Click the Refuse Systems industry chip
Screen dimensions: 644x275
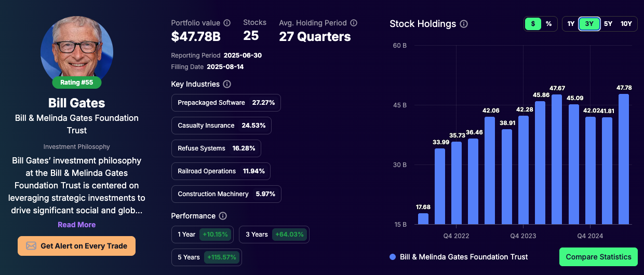tap(216, 148)
